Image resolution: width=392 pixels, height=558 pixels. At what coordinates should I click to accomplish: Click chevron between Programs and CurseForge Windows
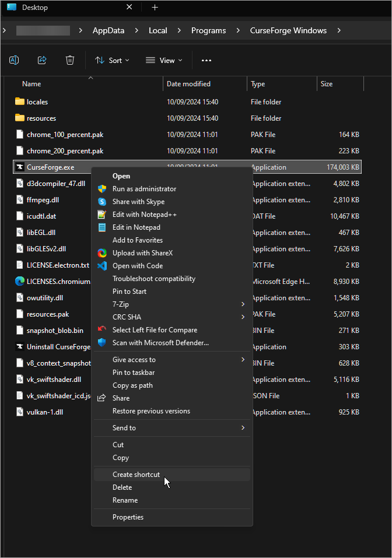point(238,30)
